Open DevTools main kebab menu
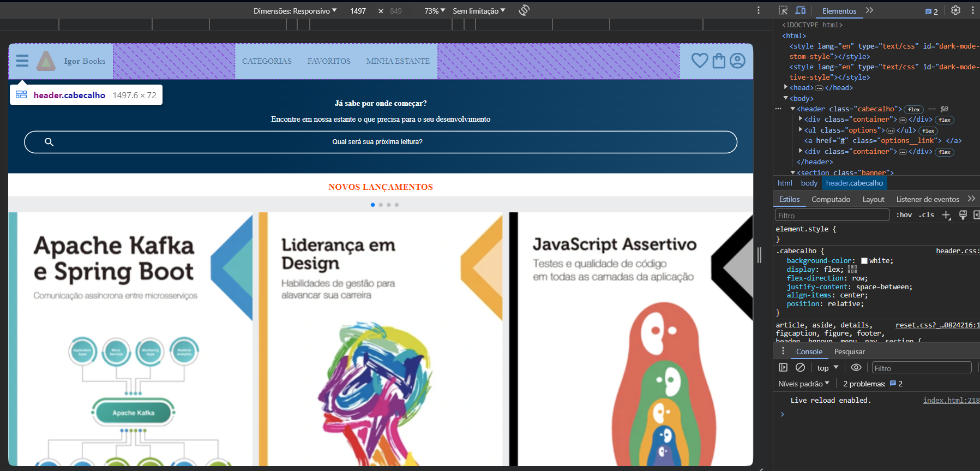980x471 pixels. pyautogui.click(x=972, y=10)
